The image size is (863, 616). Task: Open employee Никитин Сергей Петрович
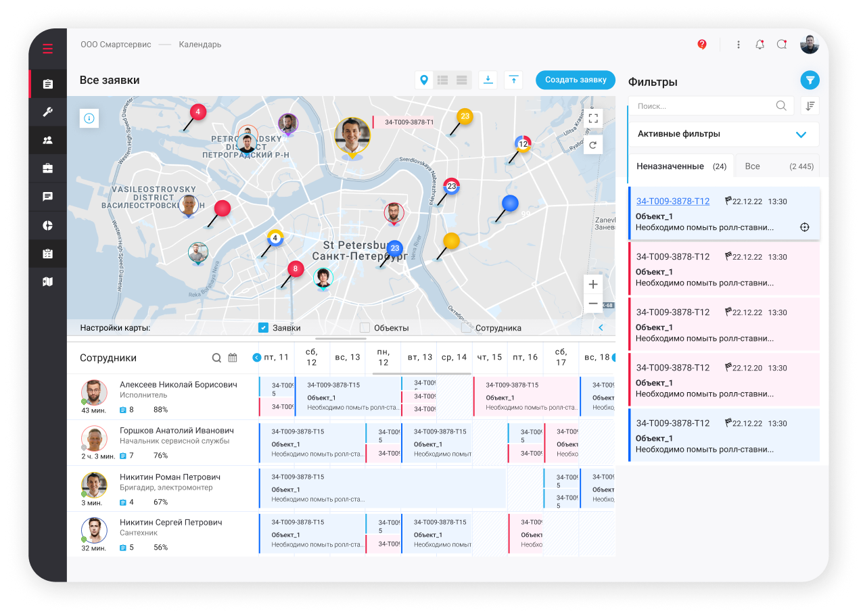click(171, 523)
